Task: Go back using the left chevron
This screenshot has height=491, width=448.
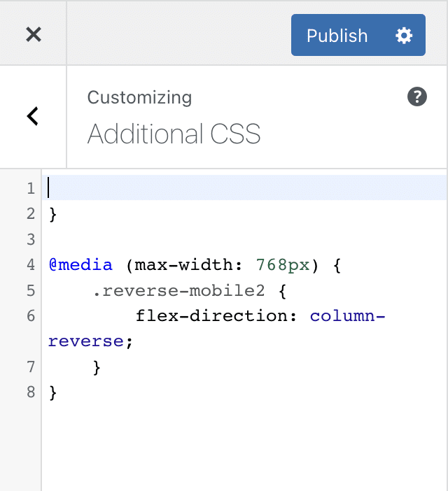Action: (33, 116)
